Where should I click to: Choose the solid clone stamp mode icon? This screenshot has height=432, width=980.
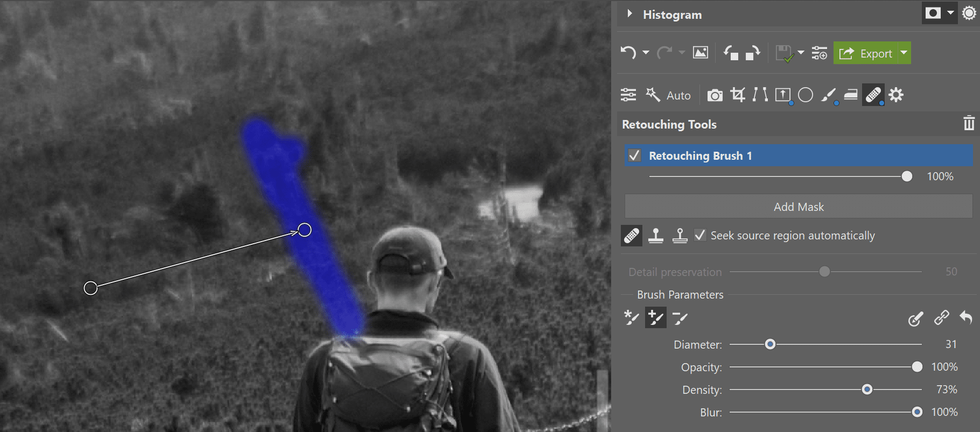pyautogui.click(x=656, y=235)
